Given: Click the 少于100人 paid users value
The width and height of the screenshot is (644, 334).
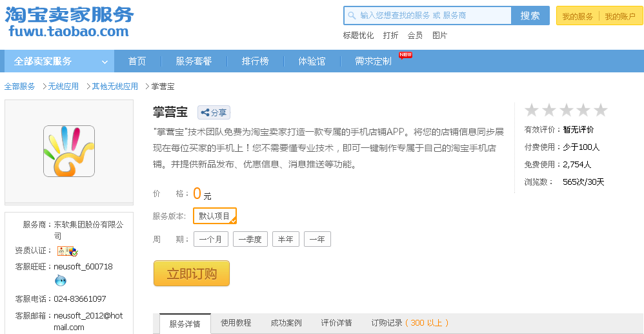Looking at the screenshot, I should coord(581,147).
